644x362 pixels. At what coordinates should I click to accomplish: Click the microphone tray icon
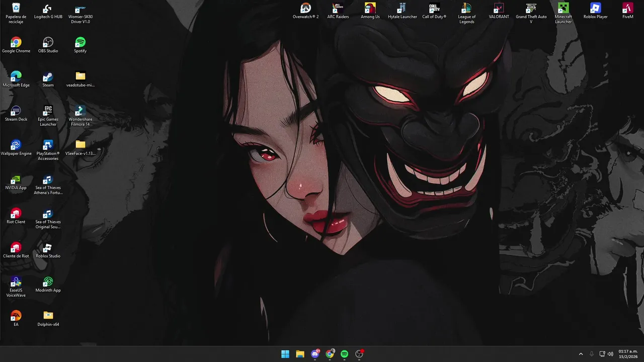point(592,354)
